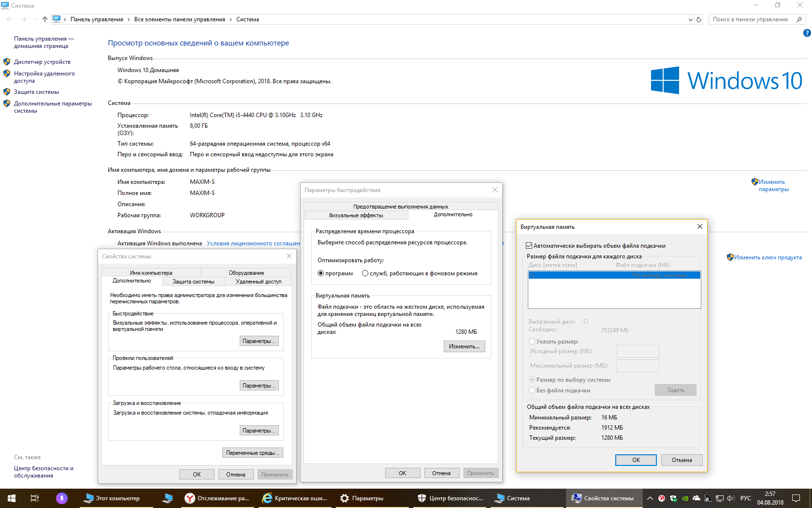Open Центр безопасности taskbar item

point(449,498)
